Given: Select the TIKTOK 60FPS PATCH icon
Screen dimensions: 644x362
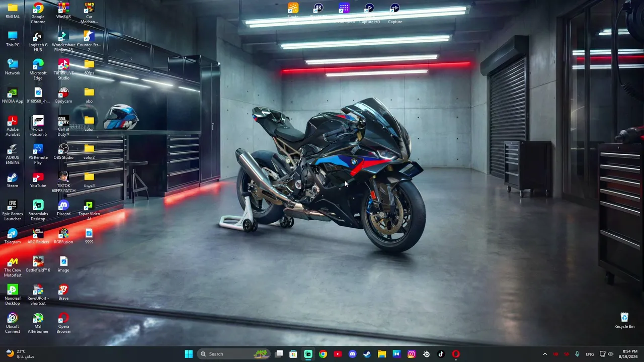Looking at the screenshot, I should click(x=63, y=182).
